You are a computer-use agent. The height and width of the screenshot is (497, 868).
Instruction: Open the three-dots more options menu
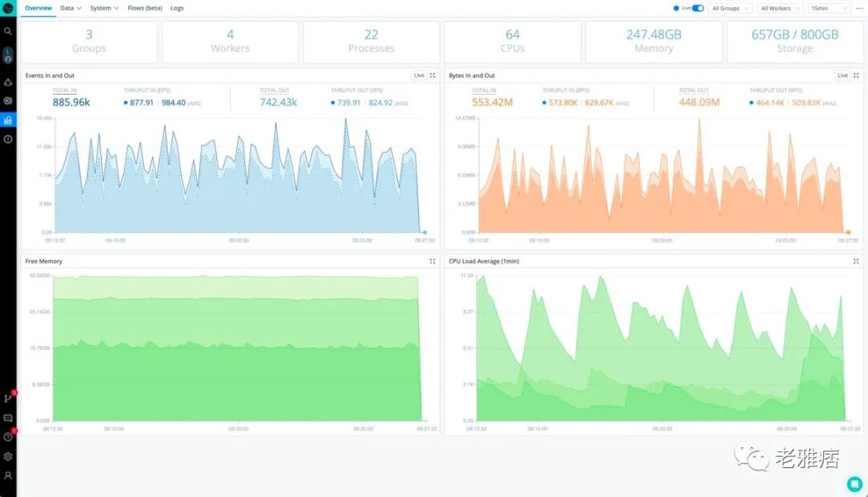(859, 8)
